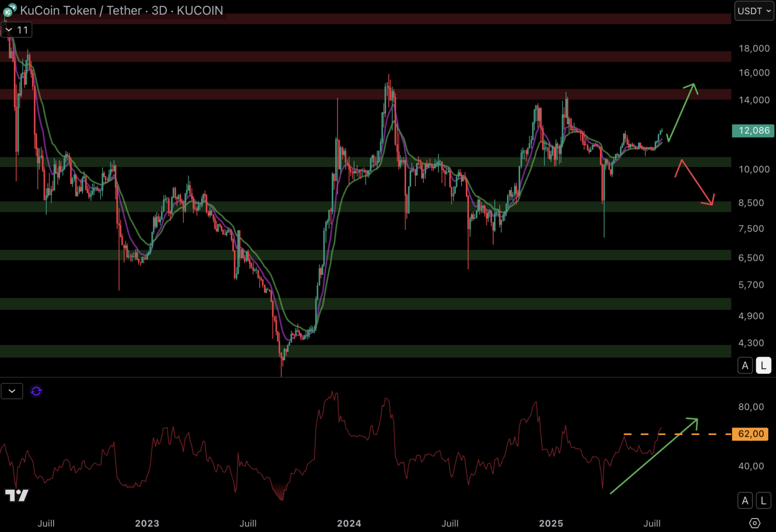Image resolution: width=776 pixels, height=532 pixels.
Task: Click the 8,500 price axis label
Action: [x=751, y=203]
